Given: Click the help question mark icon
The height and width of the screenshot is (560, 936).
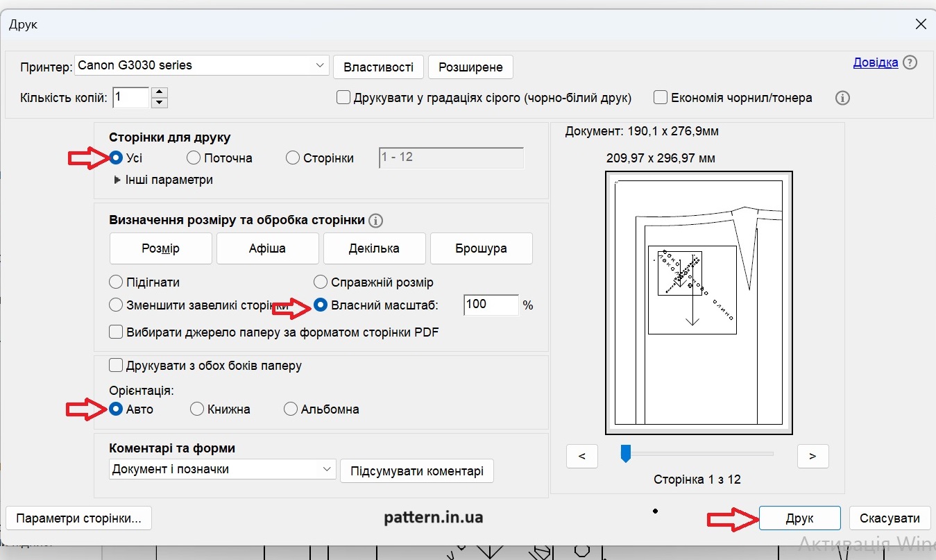Looking at the screenshot, I should [910, 62].
